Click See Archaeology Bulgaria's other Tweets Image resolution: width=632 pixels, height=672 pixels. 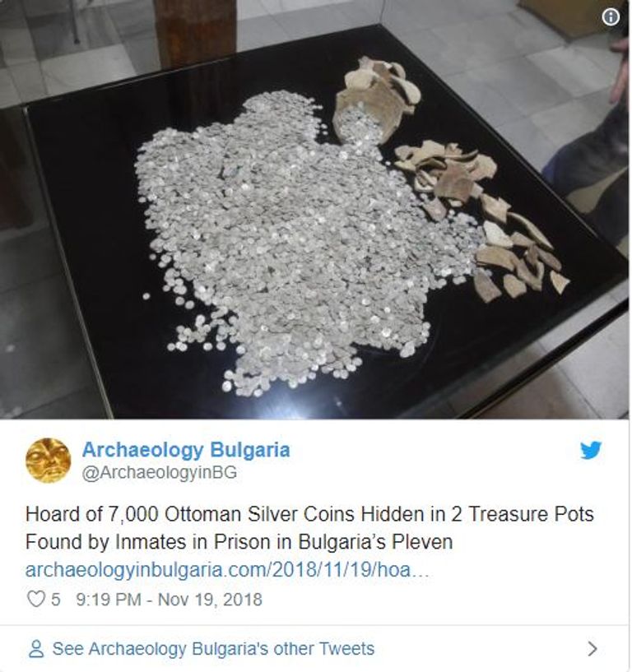[213, 649]
